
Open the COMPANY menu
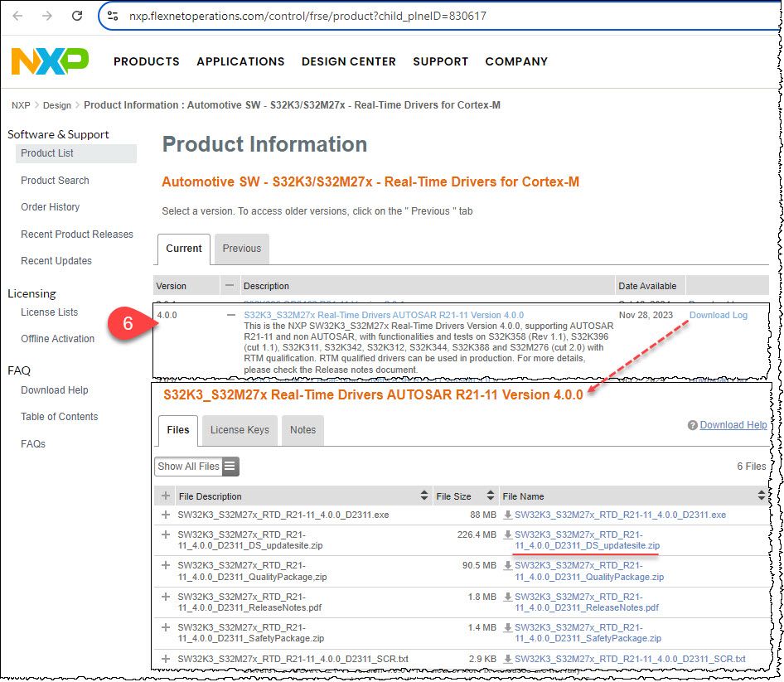[x=516, y=61]
